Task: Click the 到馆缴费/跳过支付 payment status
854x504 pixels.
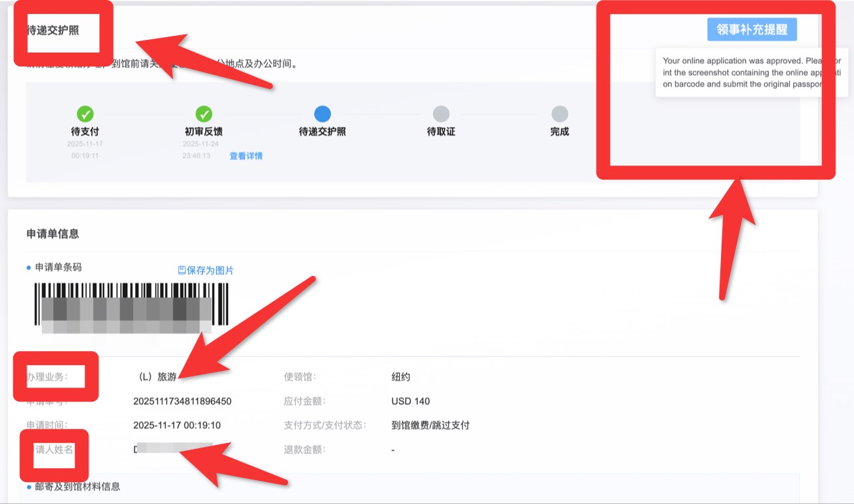Action: (x=430, y=426)
